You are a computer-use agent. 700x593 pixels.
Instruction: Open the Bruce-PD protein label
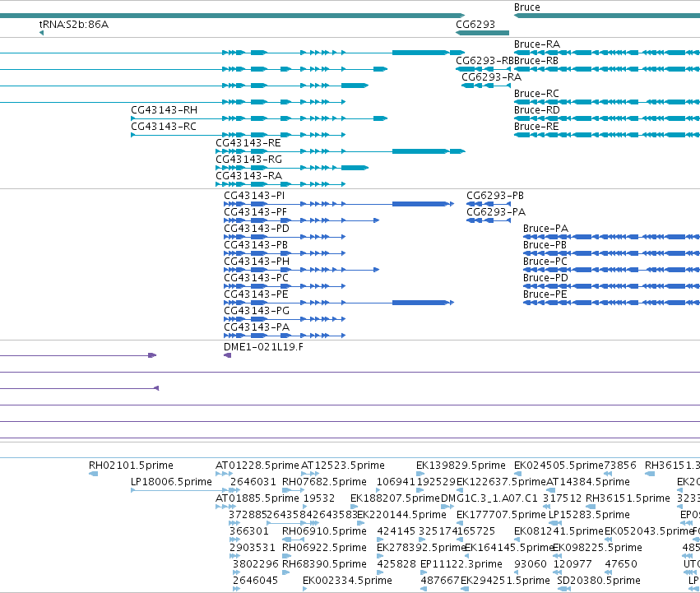click(x=545, y=278)
